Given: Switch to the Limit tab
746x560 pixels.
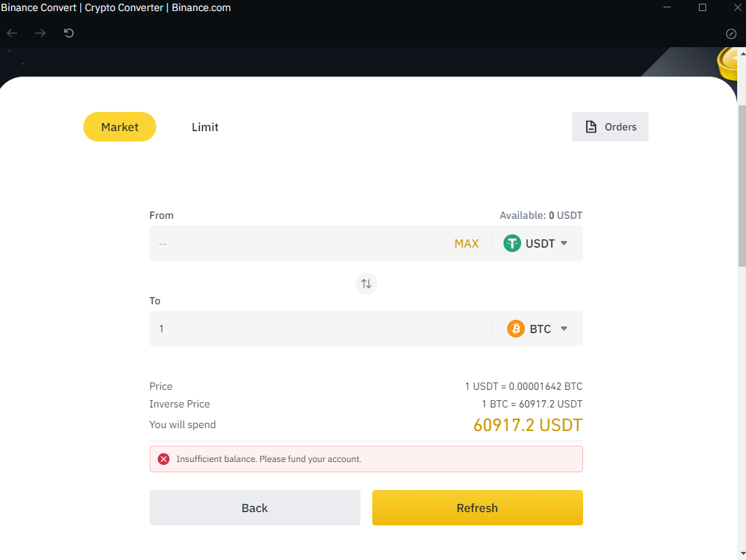Looking at the screenshot, I should point(205,127).
